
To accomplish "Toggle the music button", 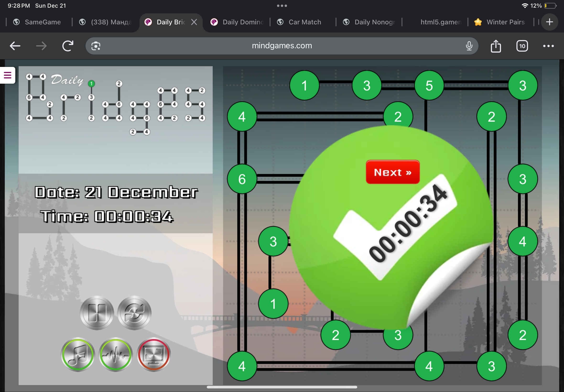I will coord(78,354).
